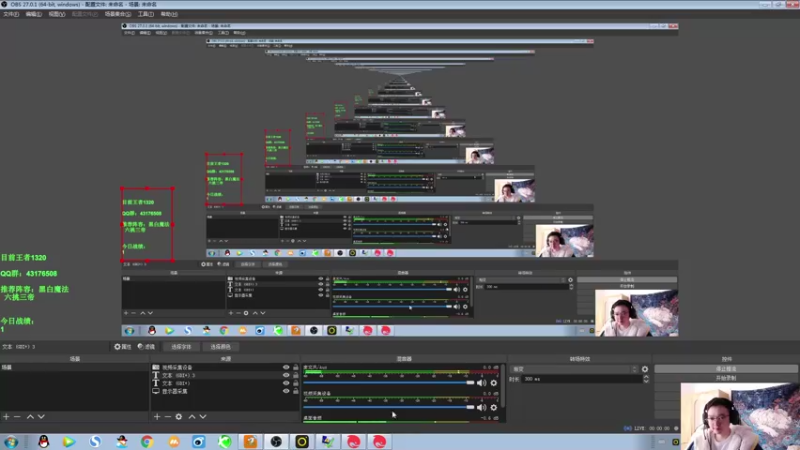Open source Properties via gear icon
Image resolution: width=800 pixels, height=450 pixels.
pos(122,346)
